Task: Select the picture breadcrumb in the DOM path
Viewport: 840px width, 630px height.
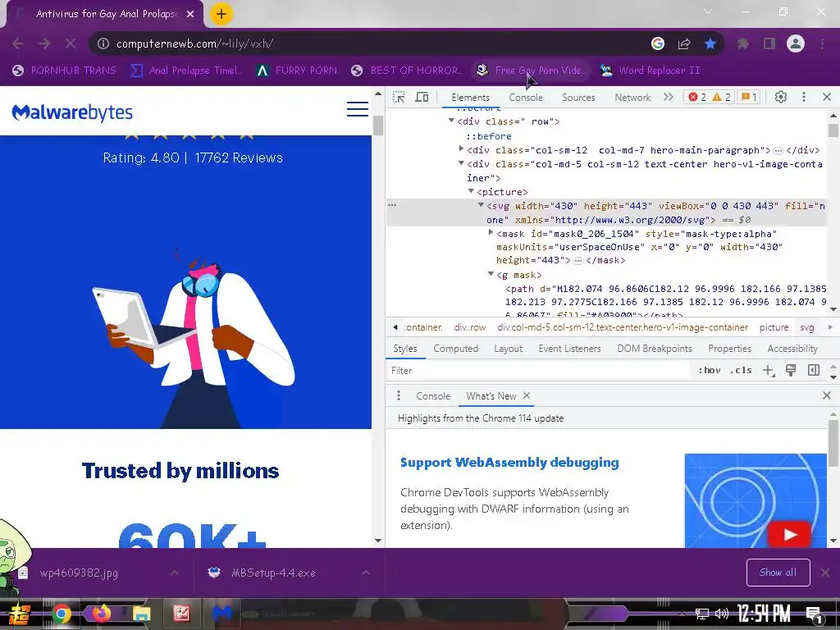Action: point(774,326)
